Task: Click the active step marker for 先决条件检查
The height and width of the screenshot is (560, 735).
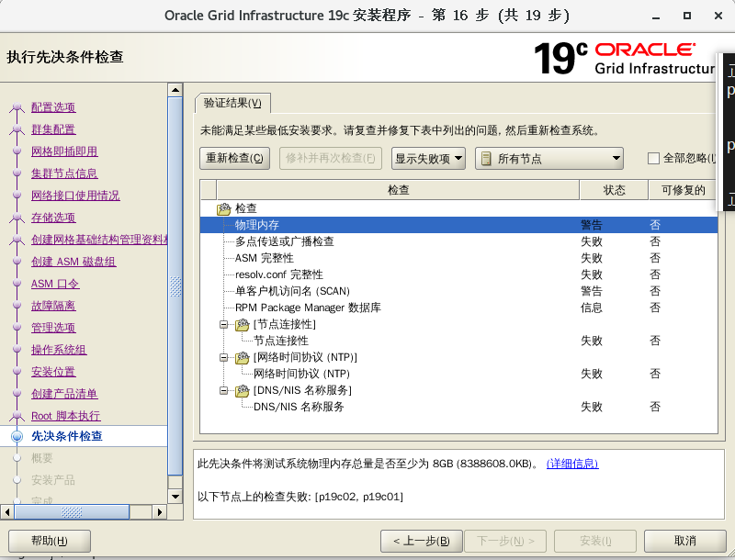Action: click(17, 436)
